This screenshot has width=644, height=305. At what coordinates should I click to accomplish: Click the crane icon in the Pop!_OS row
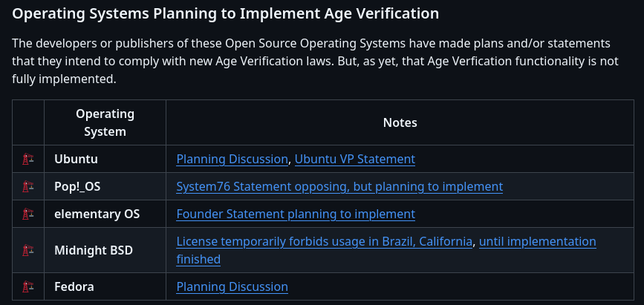click(28, 186)
